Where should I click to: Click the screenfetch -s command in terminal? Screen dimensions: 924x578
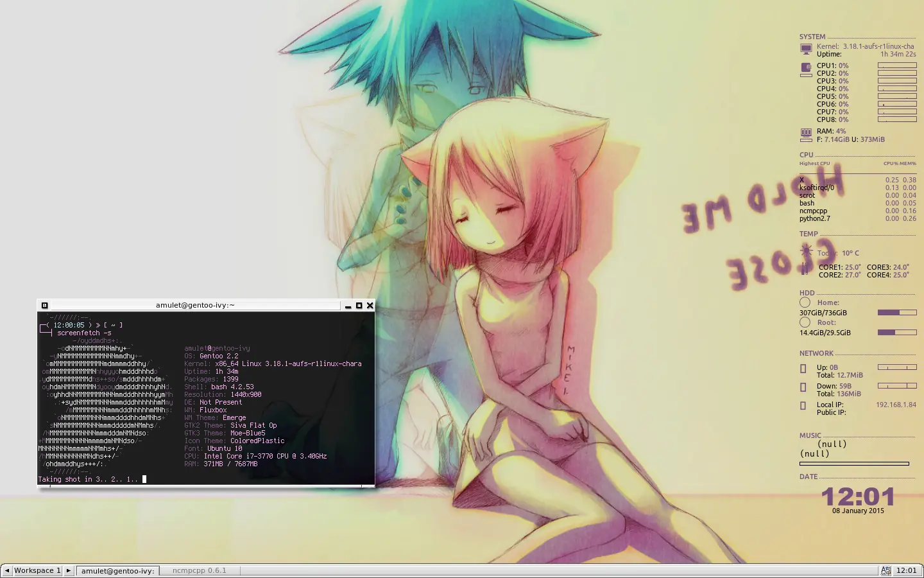[x=84, y=333]
